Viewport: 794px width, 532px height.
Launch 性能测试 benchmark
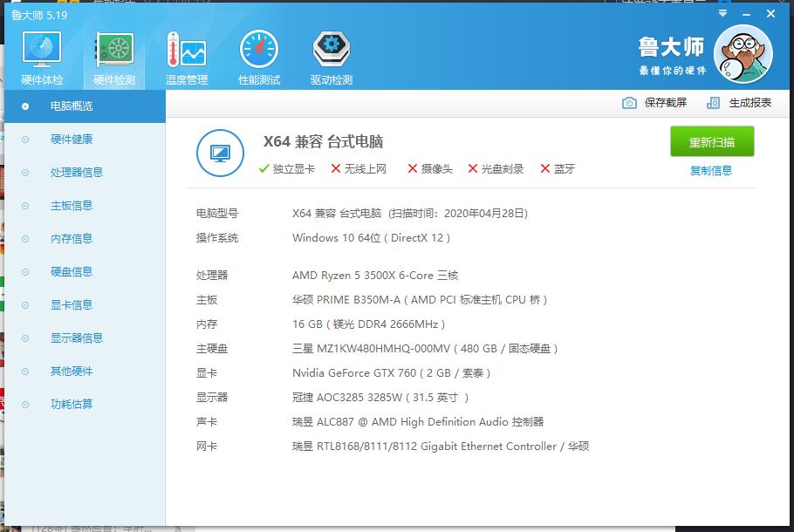click(258, 54)
